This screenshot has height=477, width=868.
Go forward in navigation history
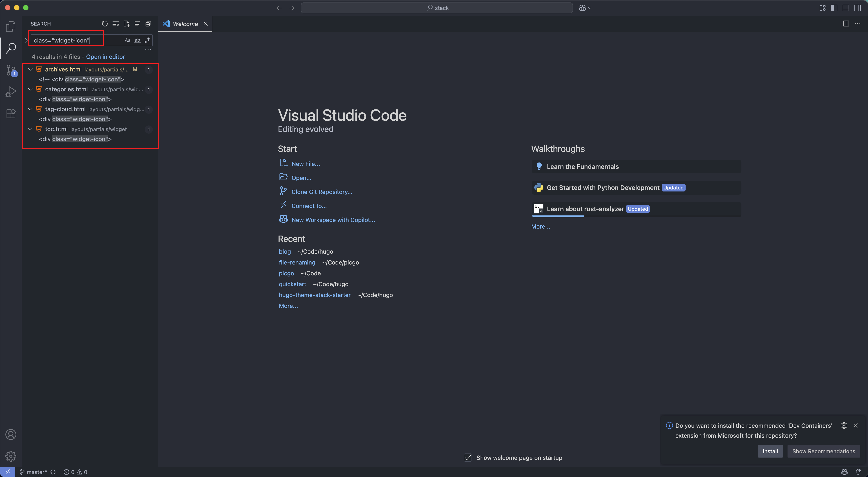pos(291,8)
